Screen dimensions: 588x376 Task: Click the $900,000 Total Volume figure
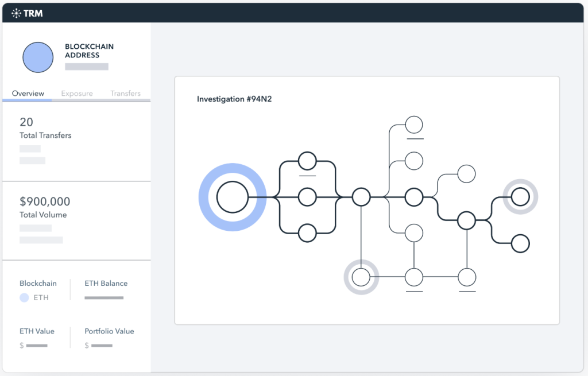[45, 201]
